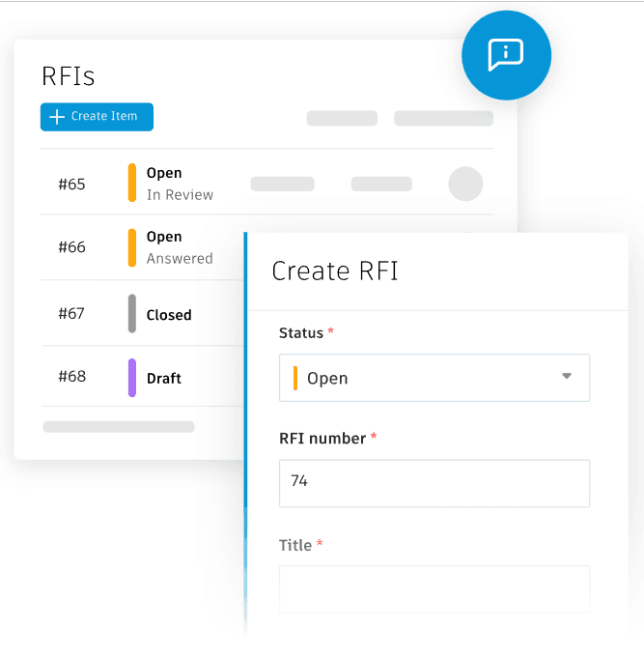Image resolution: width=644 pixels, height=657 pixels.
Task: Click the Create Item button
Action: click(x=97, y=117)
